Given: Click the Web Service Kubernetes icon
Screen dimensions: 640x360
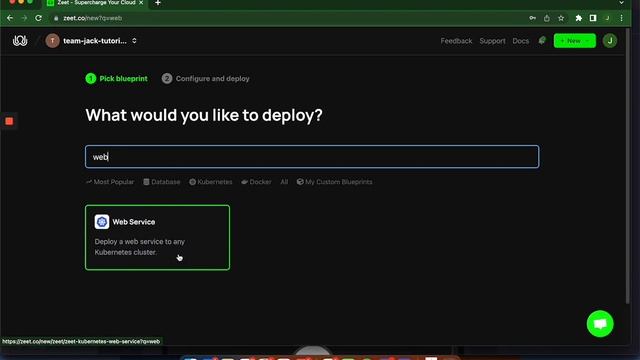Looking at the screenshot, I should pyautogui.click(x=102, y=222).
